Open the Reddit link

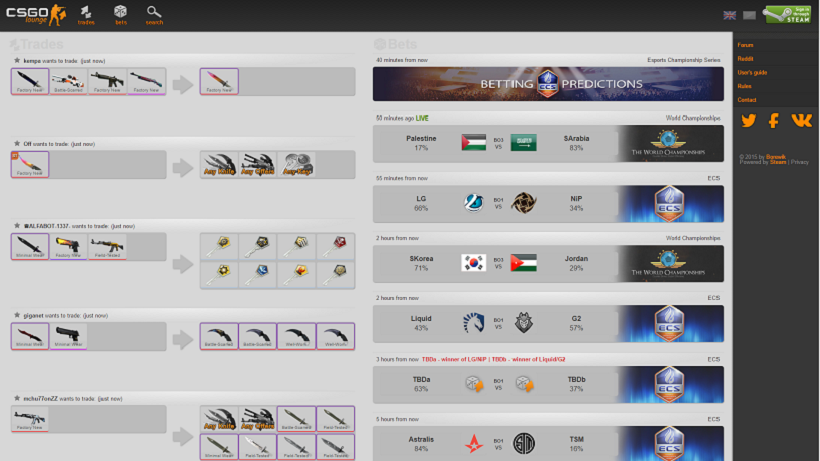[x=745, y=59]
